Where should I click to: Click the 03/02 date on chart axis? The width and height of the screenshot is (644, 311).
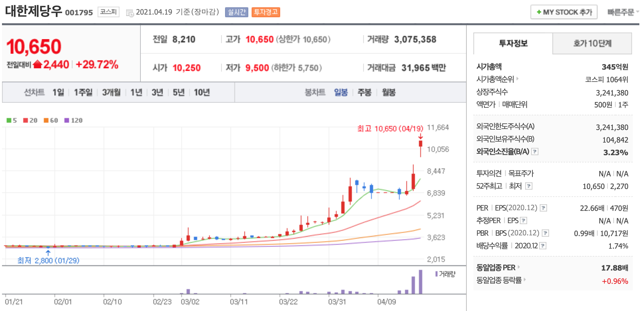(x=190, y=302)
